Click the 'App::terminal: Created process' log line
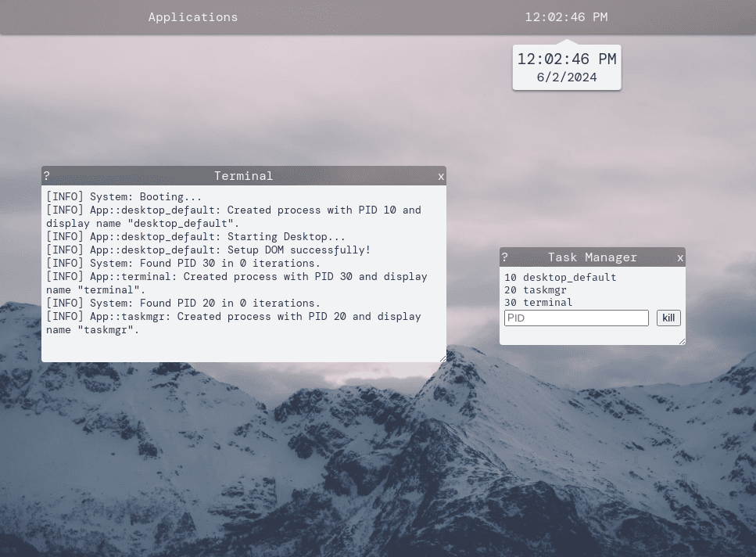Image resolution: width=756 pixels, height=557 pixels. tap(237, 283)
